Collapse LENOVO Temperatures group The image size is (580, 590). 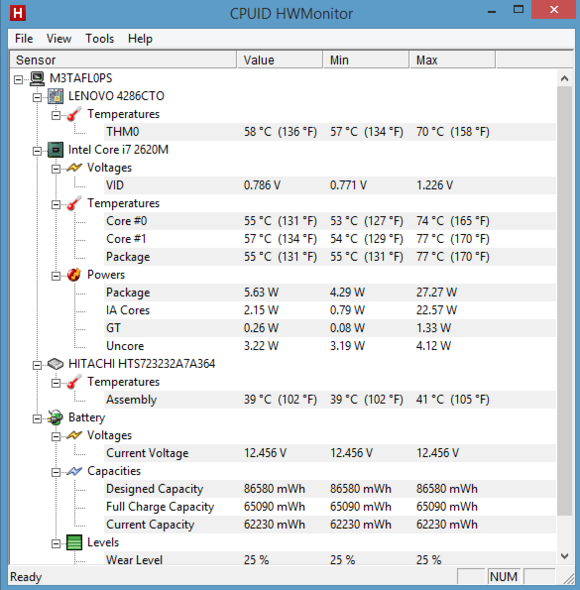[x=56, y=115]
